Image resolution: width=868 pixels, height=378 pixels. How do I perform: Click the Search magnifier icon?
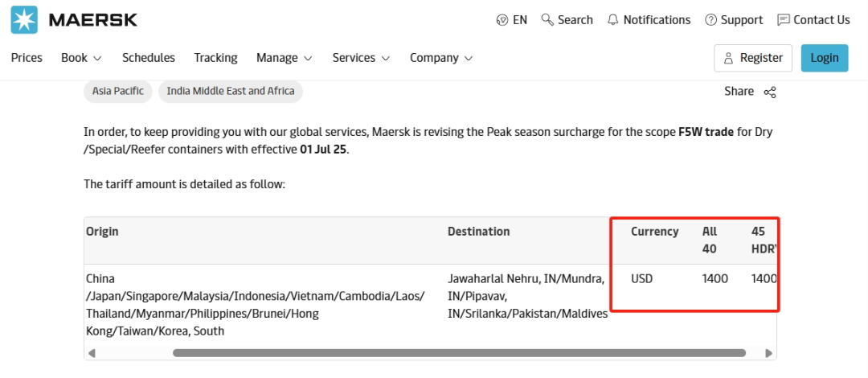547,19
